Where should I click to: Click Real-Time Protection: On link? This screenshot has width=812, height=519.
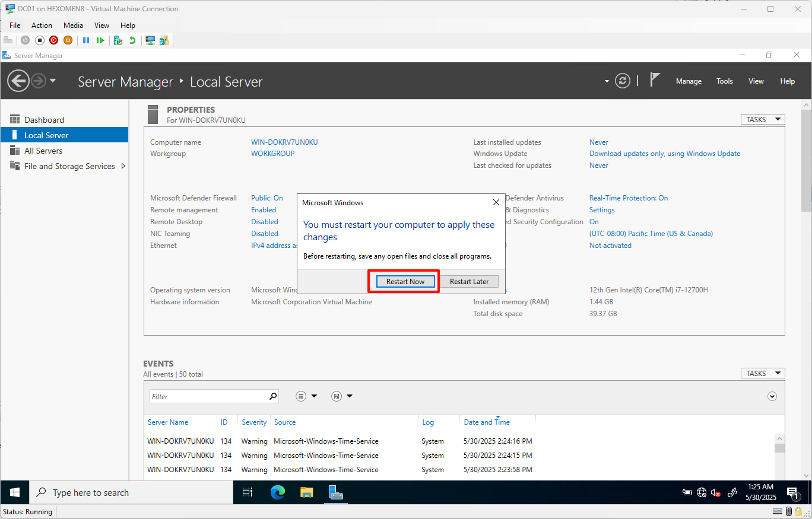(629, 198)
